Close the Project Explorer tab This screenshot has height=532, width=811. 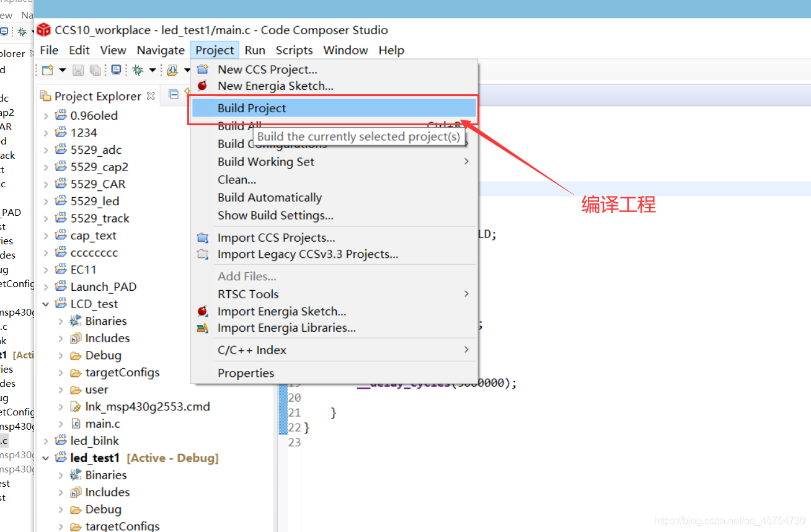tap(151, 96)
